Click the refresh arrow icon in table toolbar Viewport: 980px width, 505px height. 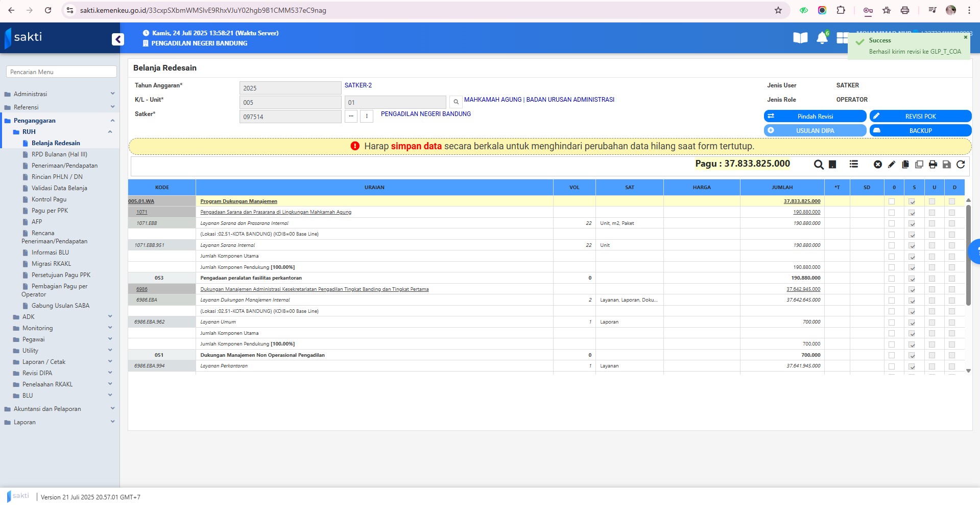[x=961, y=165]
